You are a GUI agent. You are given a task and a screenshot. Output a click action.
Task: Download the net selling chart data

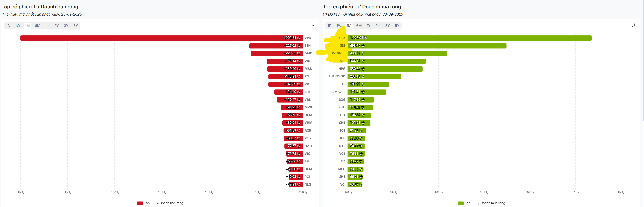(x=313, y=25)
